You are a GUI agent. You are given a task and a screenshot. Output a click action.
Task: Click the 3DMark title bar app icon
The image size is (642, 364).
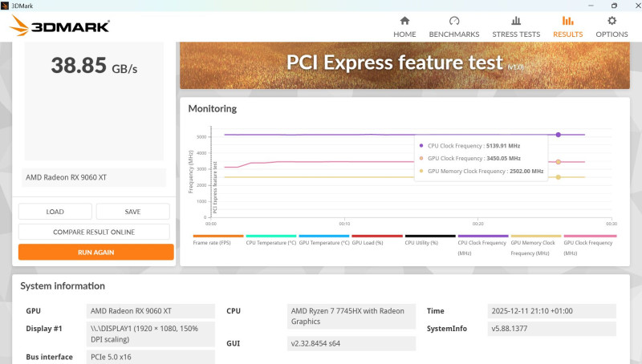(x=5, y=6)
